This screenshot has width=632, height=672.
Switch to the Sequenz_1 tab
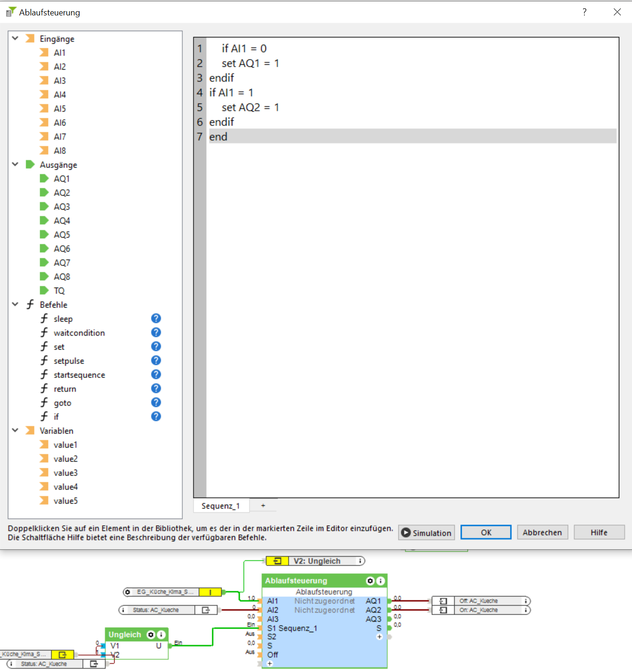pyautogui.click(x=221, y=506)
